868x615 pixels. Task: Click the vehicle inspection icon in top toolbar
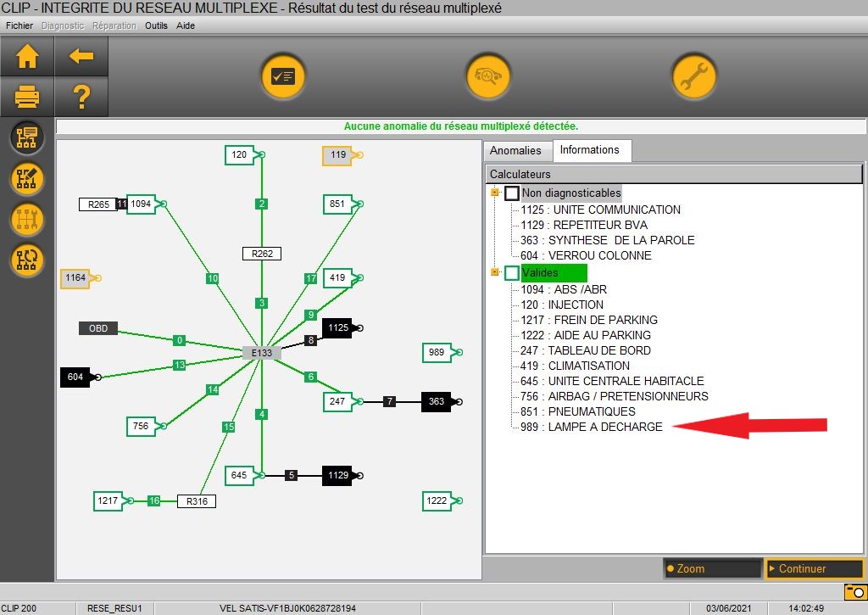tap(488, 77)
